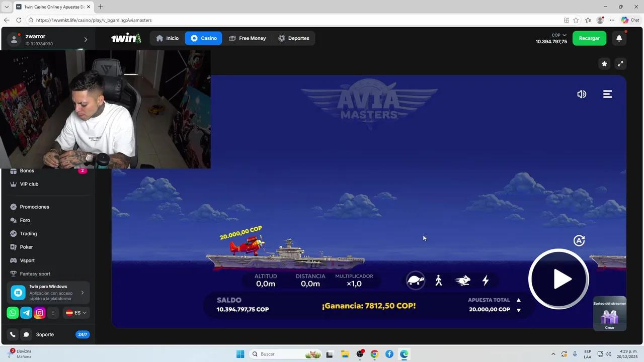Select walking person speed mode

coord(439,280)
